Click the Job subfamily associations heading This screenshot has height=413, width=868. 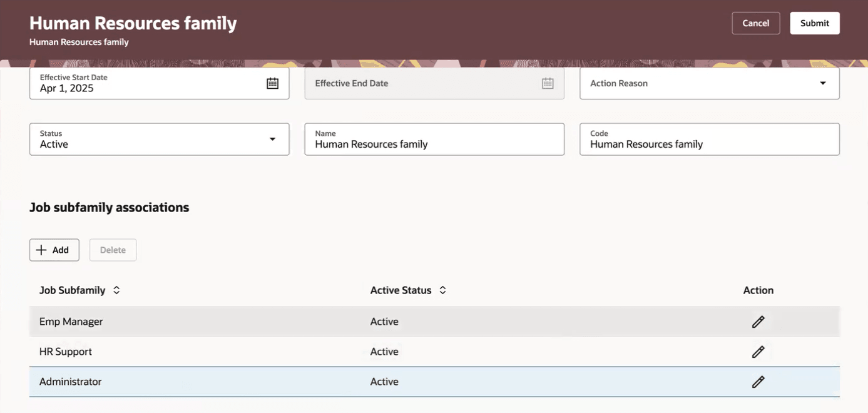pos(110,207)
